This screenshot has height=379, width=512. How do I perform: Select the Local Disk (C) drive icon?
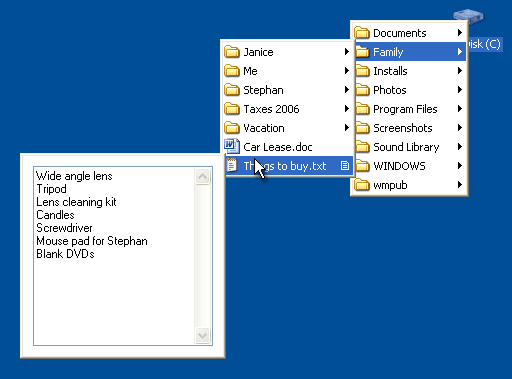468,16
